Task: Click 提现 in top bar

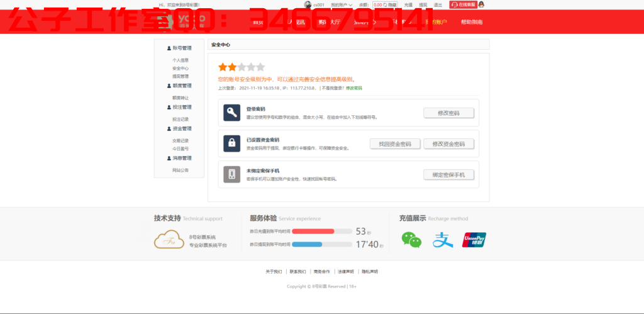Action: click(x=423, y=5)
